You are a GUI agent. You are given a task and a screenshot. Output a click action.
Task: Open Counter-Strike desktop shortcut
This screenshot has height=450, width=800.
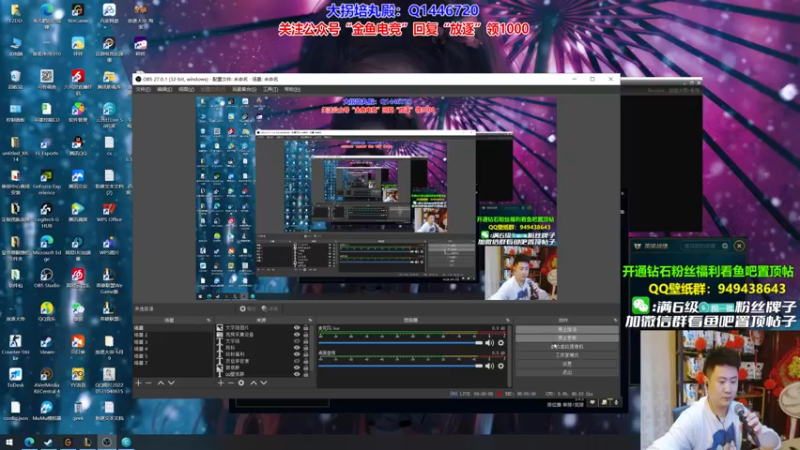(15, 347)
